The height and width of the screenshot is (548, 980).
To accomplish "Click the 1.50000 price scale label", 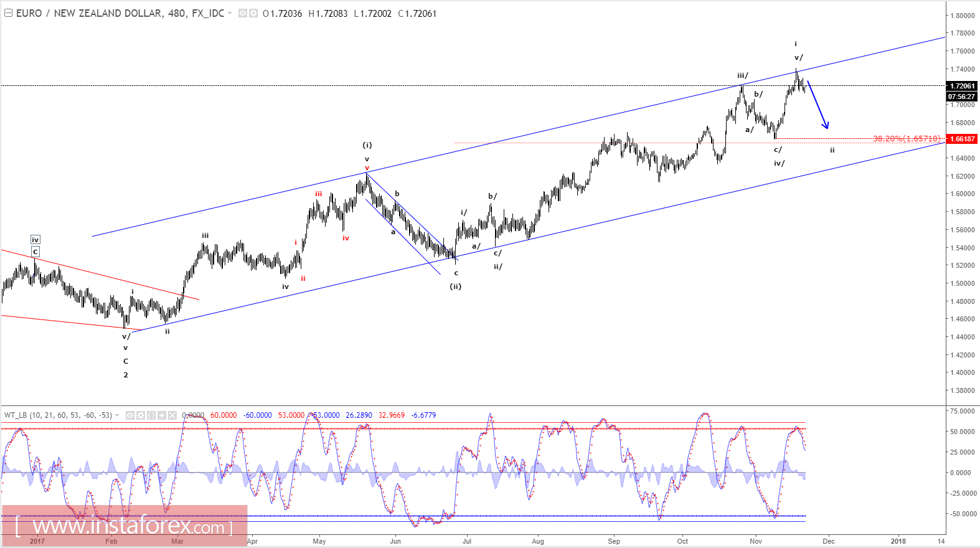I will (x=963, y=283).
